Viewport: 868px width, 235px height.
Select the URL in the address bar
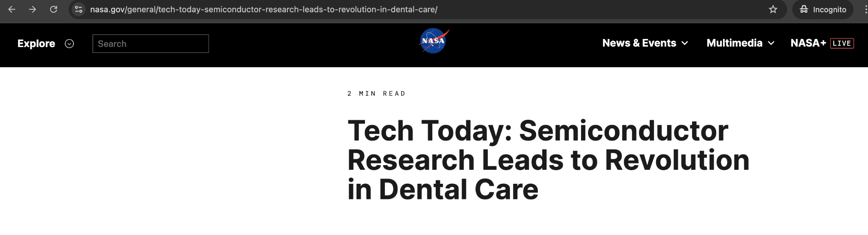pyautogui.click(x=264, y=9)
